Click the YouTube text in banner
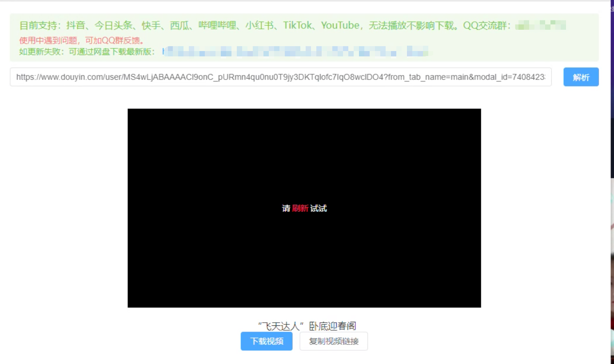The height and width of the screenshot is (364, 614). click(340, 26)
